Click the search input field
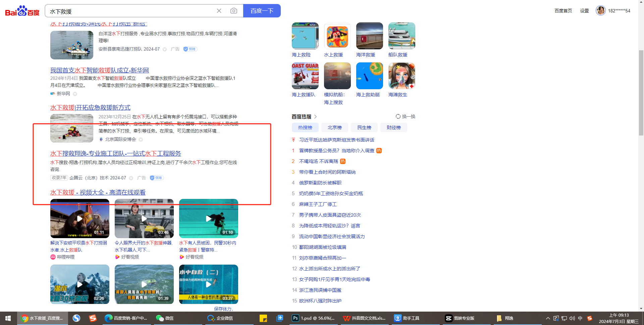The width and height of the screenshot is (644, 325). coord(131,11)
